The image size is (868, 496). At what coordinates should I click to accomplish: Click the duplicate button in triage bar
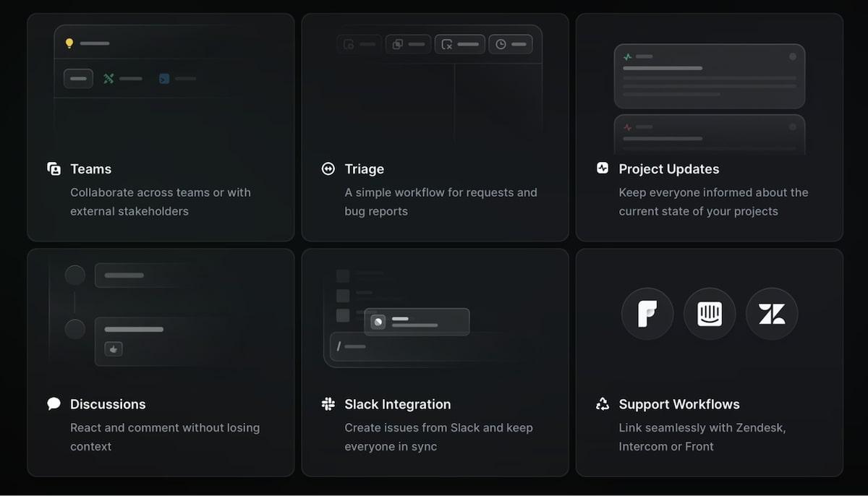408,44
